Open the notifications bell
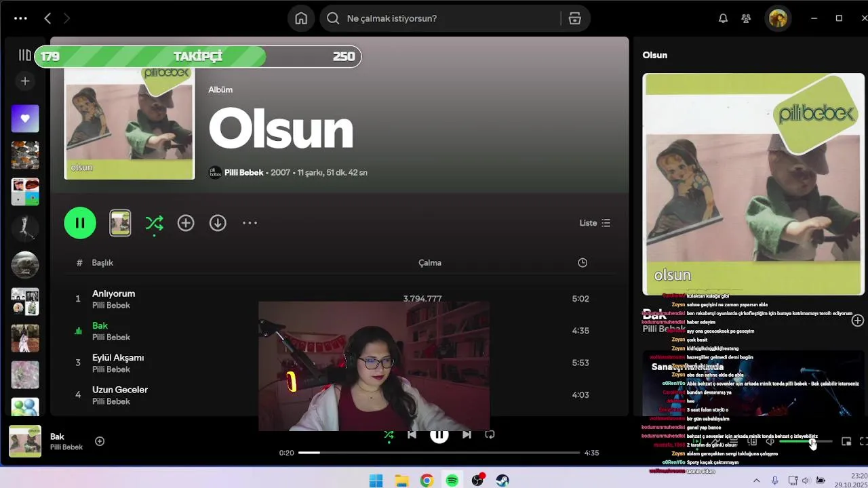This screenshot has width=868, height=488. (723, 18)
